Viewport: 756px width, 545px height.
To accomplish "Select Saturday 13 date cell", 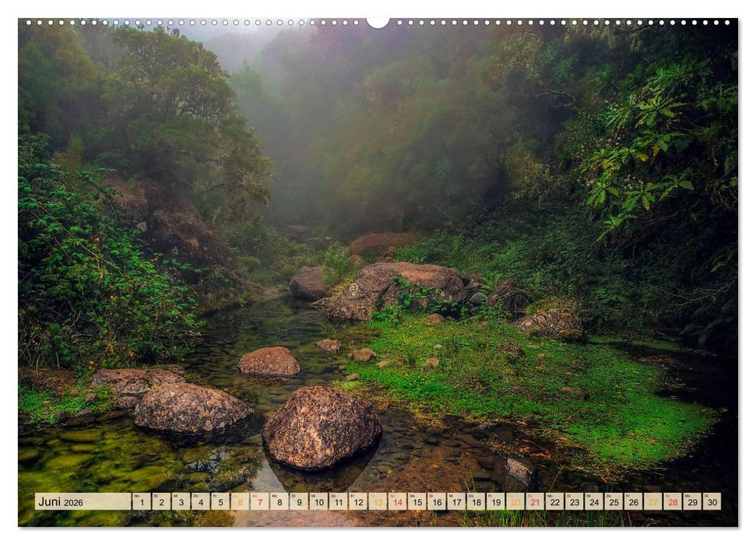I will tap(378, 501).
